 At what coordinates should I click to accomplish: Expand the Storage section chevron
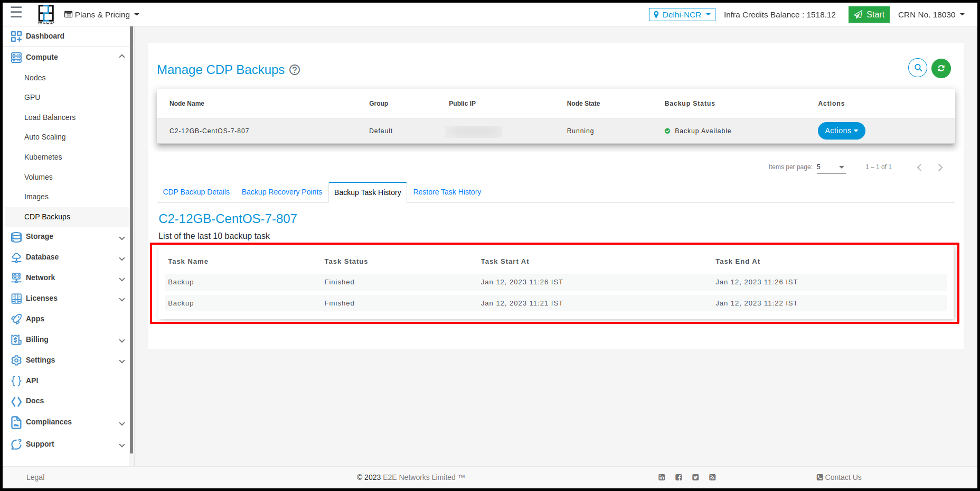pos(122,238)
